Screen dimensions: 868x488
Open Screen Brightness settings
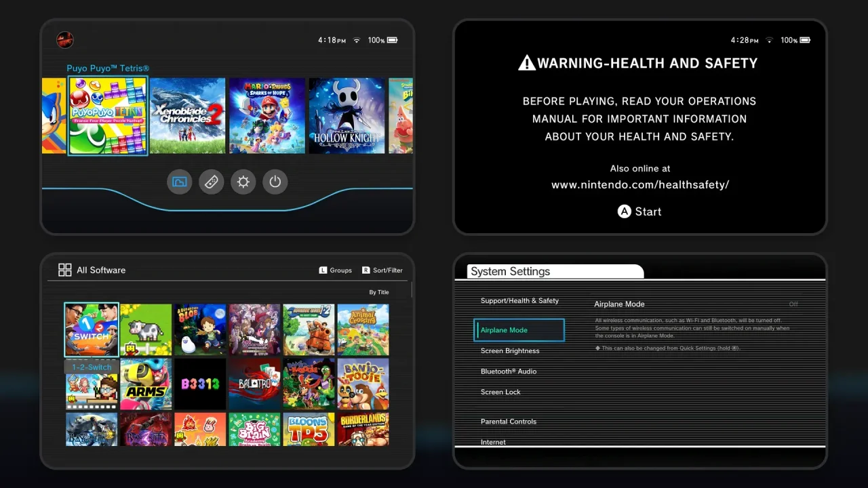[510, 350]
